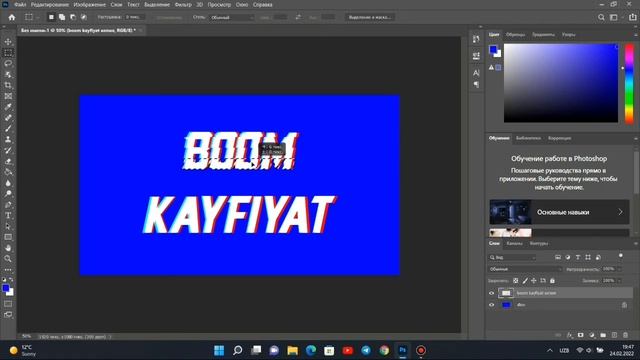This screenshot has width=640, height=360.
Task: Add a layer mask
Action: click(x=580, y=335)
